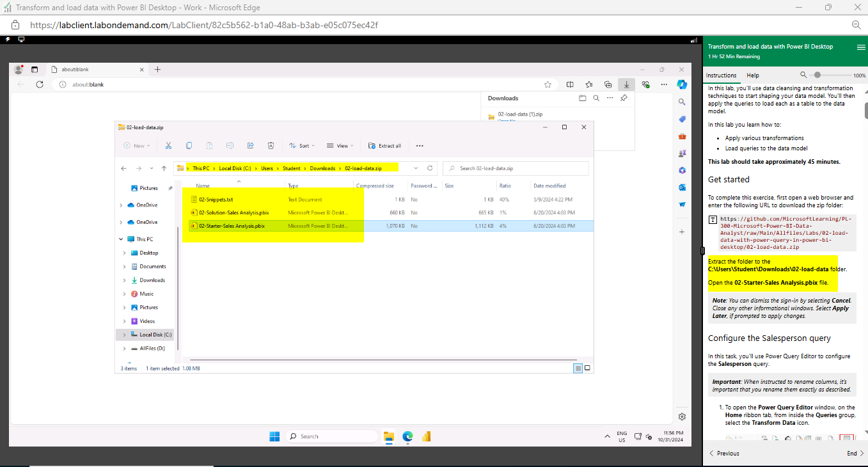Pin the Downloads panel
The height and width of the screenshot is (467, 868).
coord(624,99)
